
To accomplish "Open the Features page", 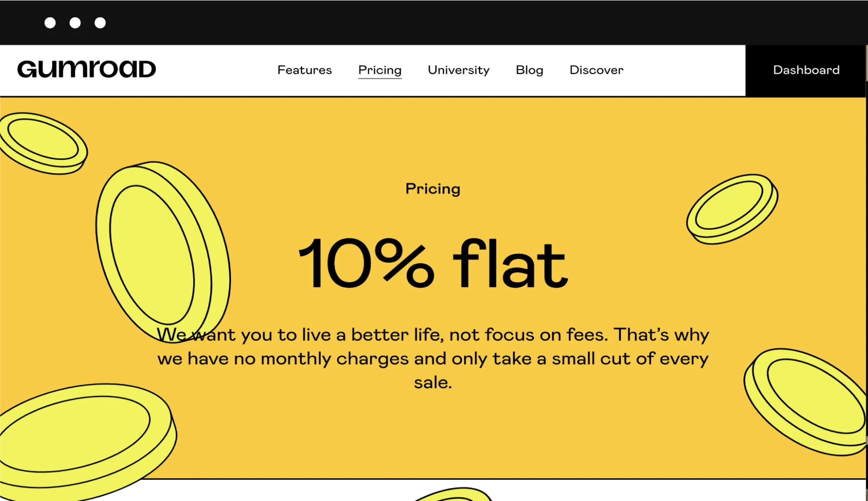I will [x=304, y=70].
